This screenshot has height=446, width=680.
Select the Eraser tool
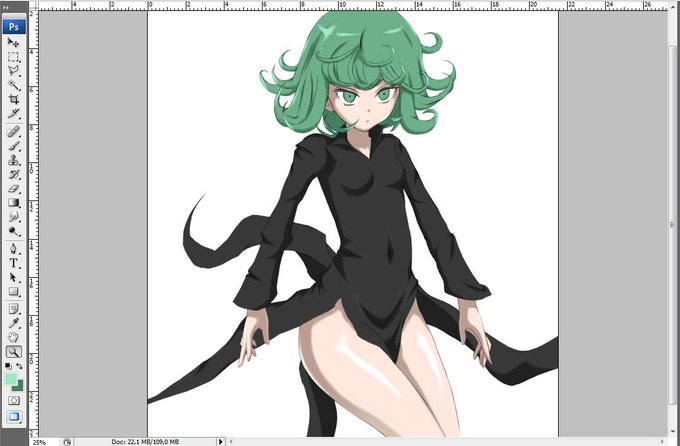[x=13, y=189]
